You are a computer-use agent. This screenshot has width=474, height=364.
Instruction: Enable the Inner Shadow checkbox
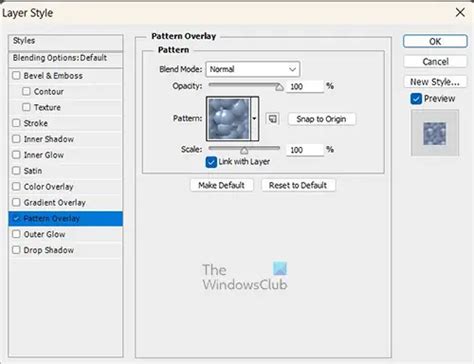point(16,139)
